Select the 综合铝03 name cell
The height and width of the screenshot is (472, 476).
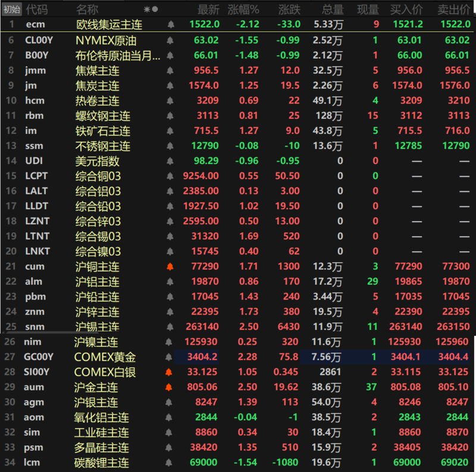(98, 191)
